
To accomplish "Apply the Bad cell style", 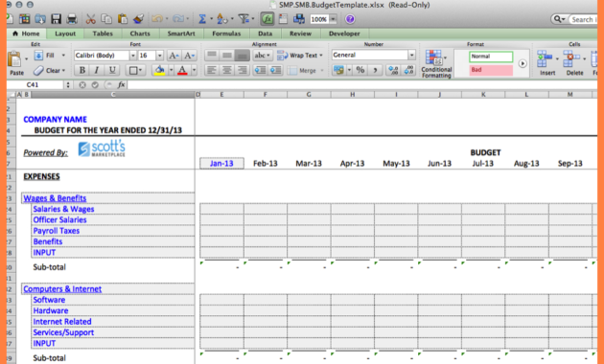I will 491,70.
